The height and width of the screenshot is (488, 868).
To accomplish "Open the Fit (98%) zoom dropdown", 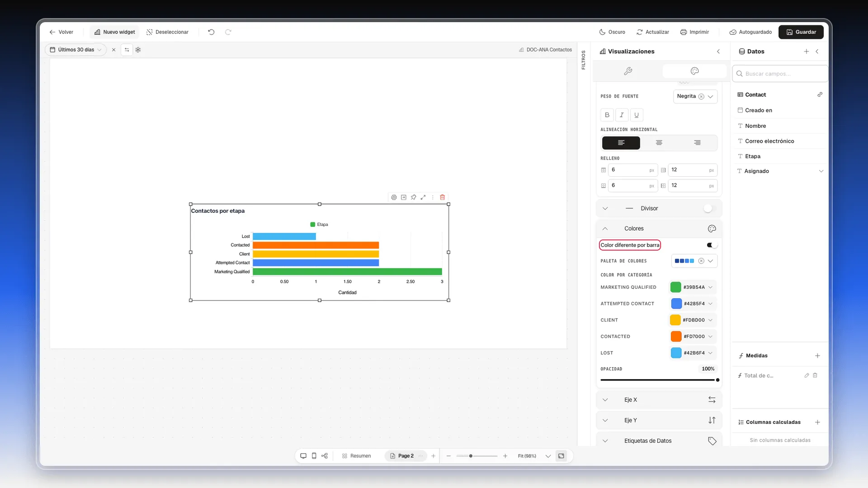I will tap(534, 456).
